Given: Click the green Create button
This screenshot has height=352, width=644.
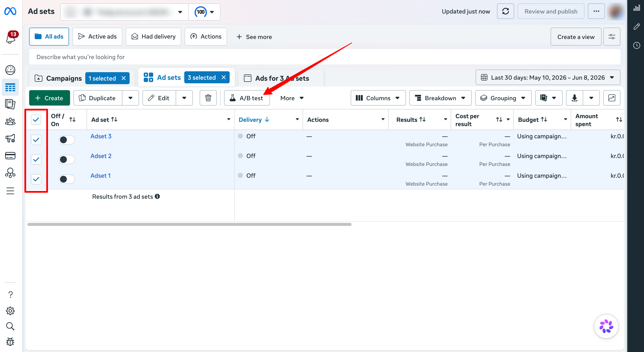Looking at the screenshot, I should tap(49, 98).
